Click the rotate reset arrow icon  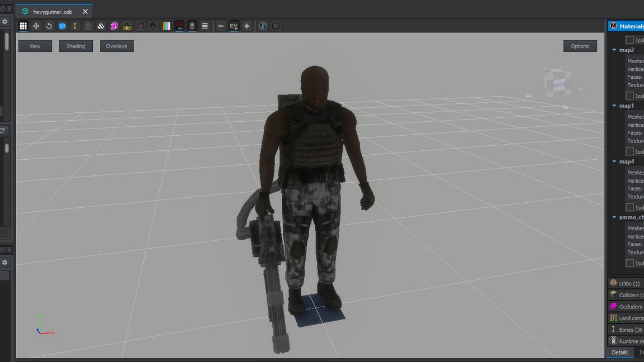tap(49, 26)
